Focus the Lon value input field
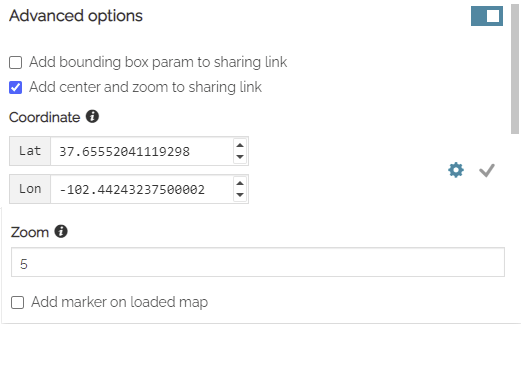Viewport: 521px width, 368px height. (x=142, y=189)
